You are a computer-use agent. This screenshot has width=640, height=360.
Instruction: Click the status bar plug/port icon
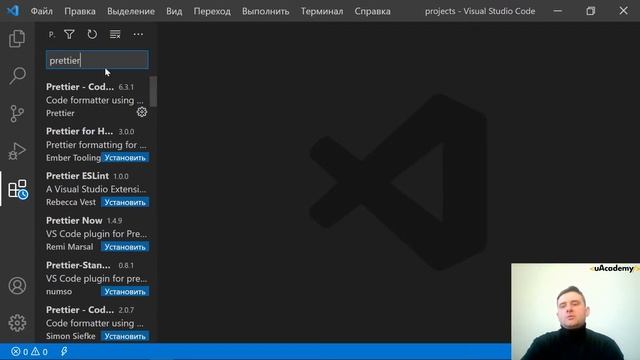coord(64,351)
